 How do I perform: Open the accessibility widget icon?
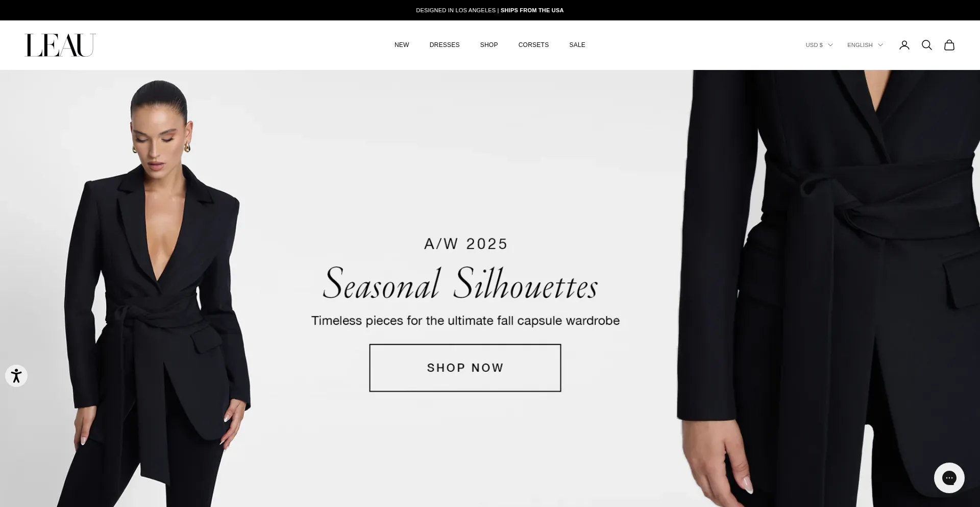click(x=16, y=376)
